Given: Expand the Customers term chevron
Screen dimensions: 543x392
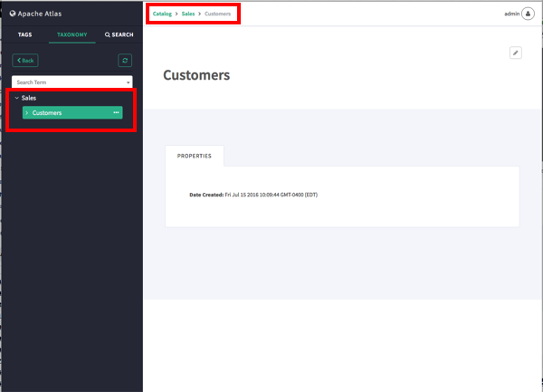Looking at the screenshot, I should pos(27,112).
